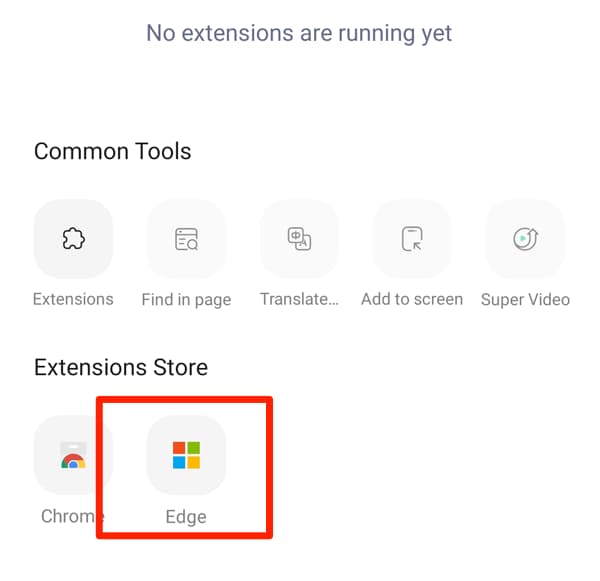Launch the Find in page tool icon
This screenshot has width=600, height=581.
tap(186, 239)
